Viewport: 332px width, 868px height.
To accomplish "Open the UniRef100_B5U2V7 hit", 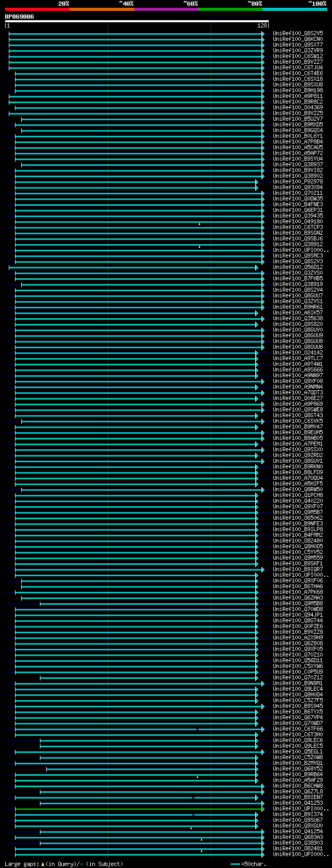I will tap(298, 119).
